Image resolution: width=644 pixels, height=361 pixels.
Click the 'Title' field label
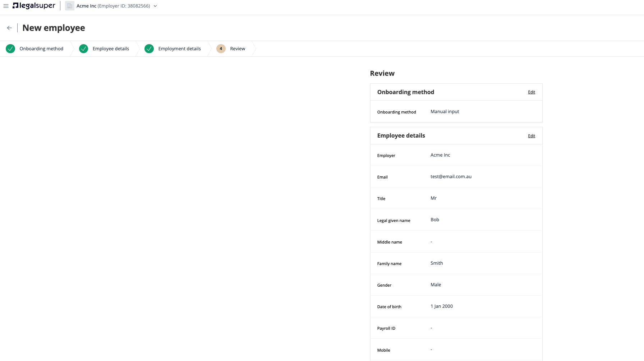[381, 199]
